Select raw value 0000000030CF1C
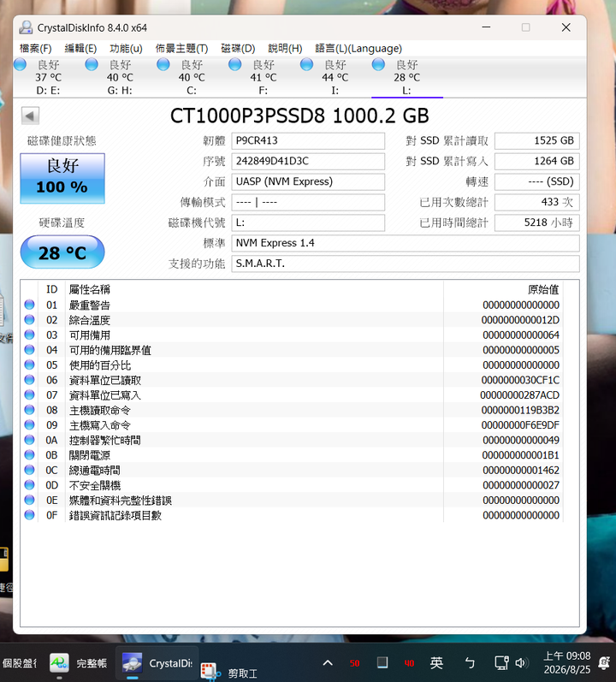 pos(520,380)
